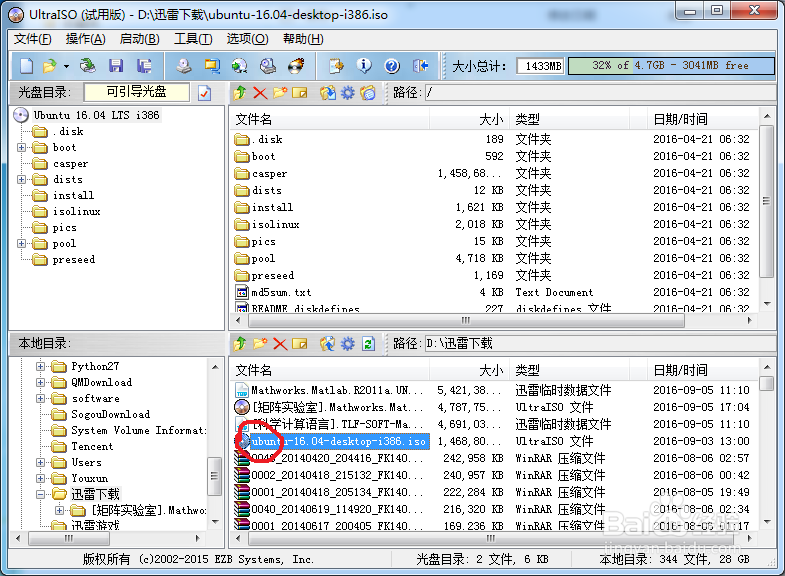Click the Exit door icon in toolbar
Image resolution: width=785 pixels, height=576 pixels.
tap(420, 66)
